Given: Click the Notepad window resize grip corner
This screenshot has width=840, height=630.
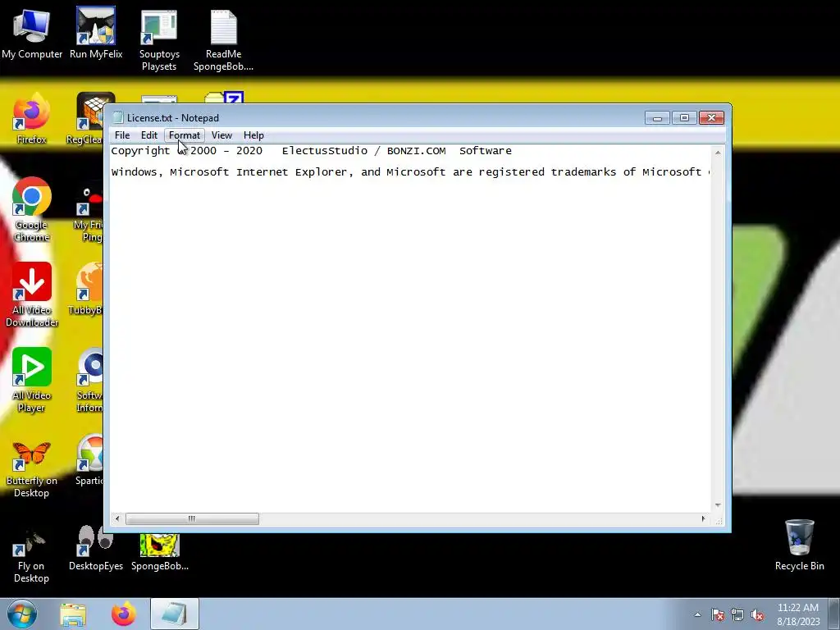Looking at the screenshot, I should pos(719,519).
